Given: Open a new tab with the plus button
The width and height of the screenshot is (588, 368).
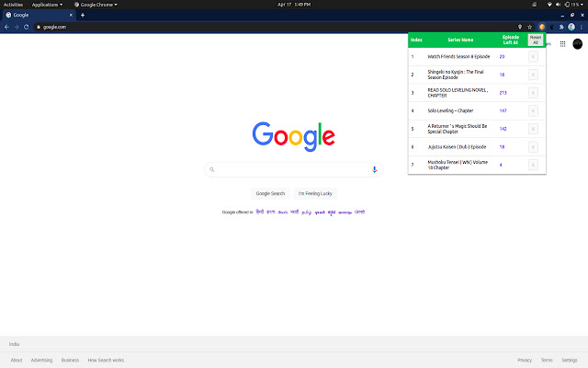Looking at the screenshot, I should click(x=83, y=15).
